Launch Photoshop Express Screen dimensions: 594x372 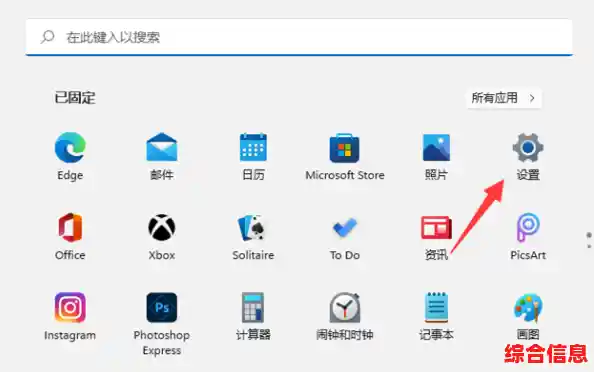(x=162, y=308)
